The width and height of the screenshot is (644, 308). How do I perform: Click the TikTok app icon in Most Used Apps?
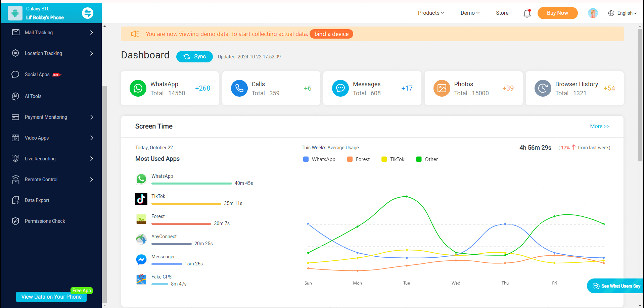141,199
